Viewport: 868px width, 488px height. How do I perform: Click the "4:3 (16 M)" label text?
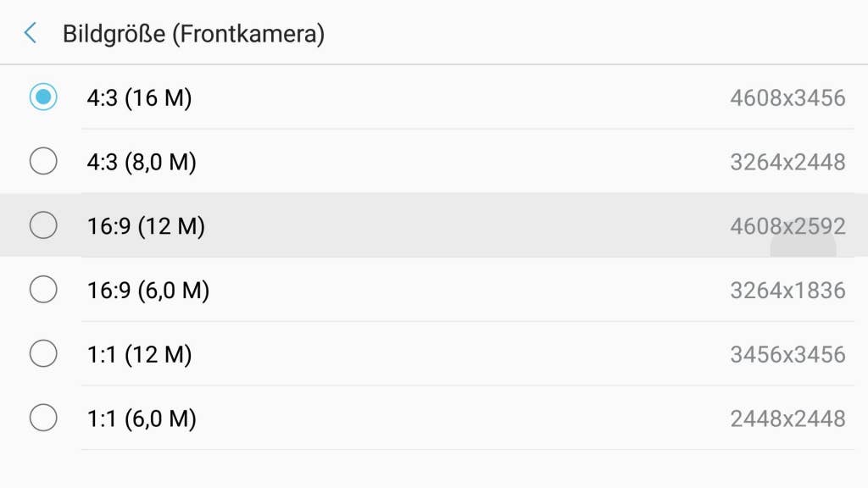point(139,98)
